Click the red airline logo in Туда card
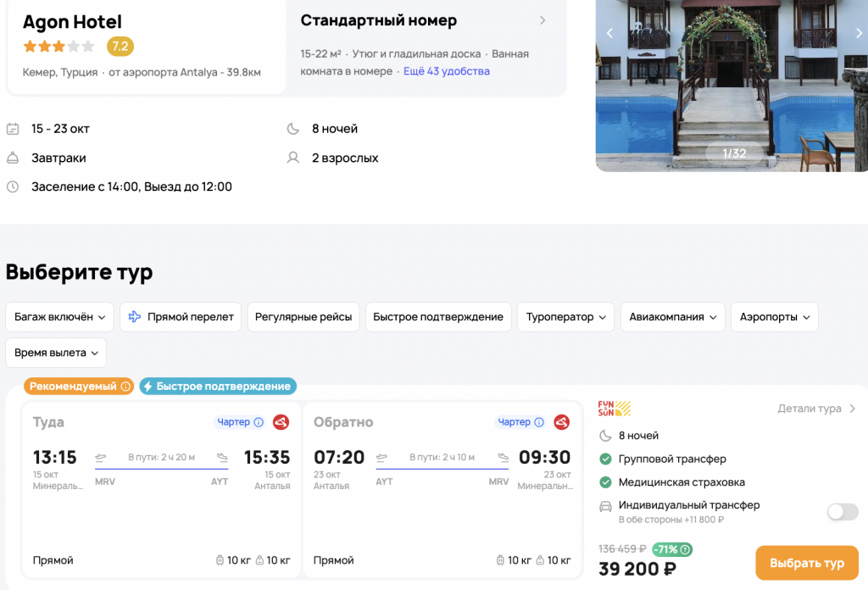The image size is (868, 590). 281,422
